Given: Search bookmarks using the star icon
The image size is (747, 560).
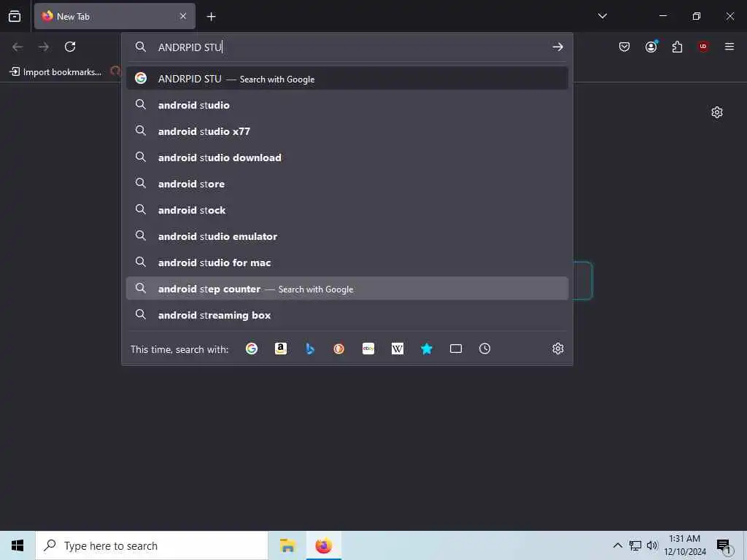Looking at the screenshot, I should coord(426,349).
